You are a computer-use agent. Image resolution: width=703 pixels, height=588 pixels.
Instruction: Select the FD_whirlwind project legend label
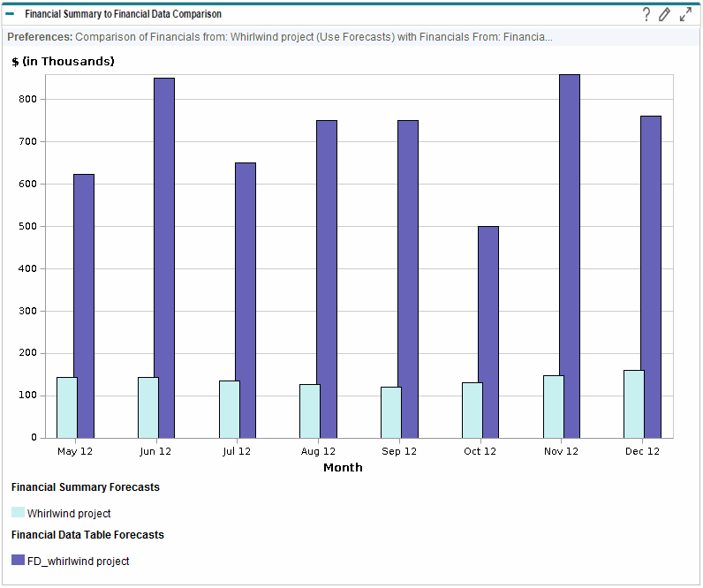pos(79,561)
